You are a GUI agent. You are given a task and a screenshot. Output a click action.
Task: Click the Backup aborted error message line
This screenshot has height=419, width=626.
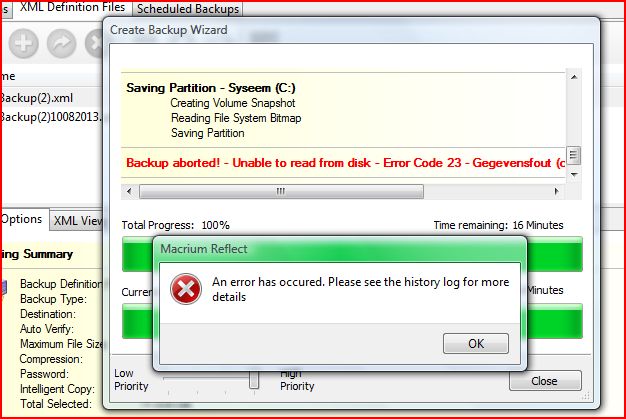click(346, 163)
